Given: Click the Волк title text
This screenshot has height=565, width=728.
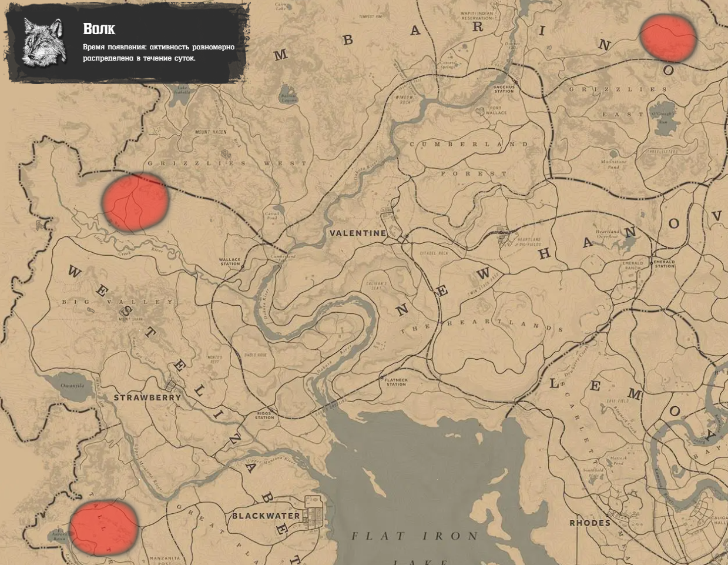Looking at the screenshot, I should (x=99, y=29).
